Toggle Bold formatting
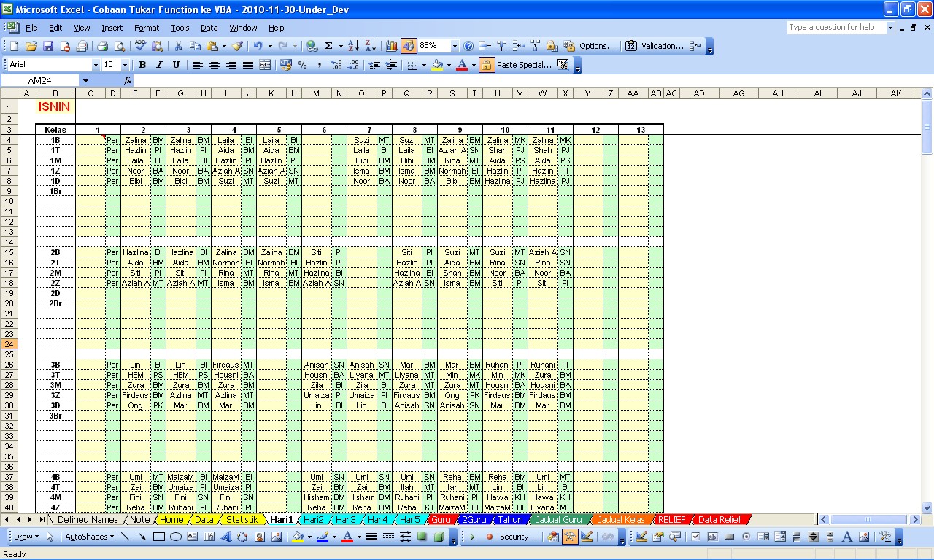The image size is (934, 560). pos(142,65)
